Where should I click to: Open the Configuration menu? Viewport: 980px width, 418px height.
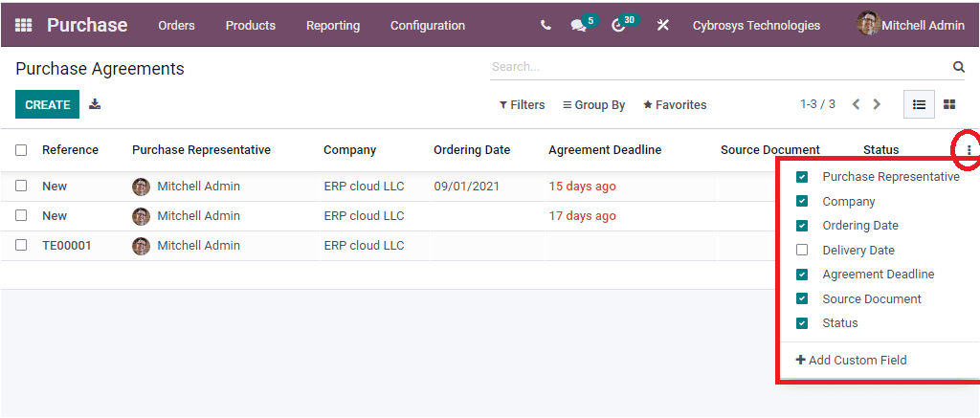click(x=427, y=26)
